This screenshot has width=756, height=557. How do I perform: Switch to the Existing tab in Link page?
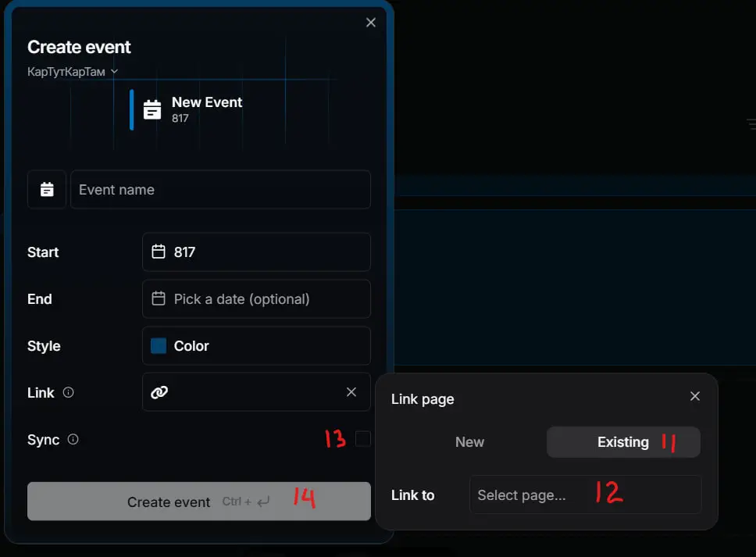(x=623, y=441)
